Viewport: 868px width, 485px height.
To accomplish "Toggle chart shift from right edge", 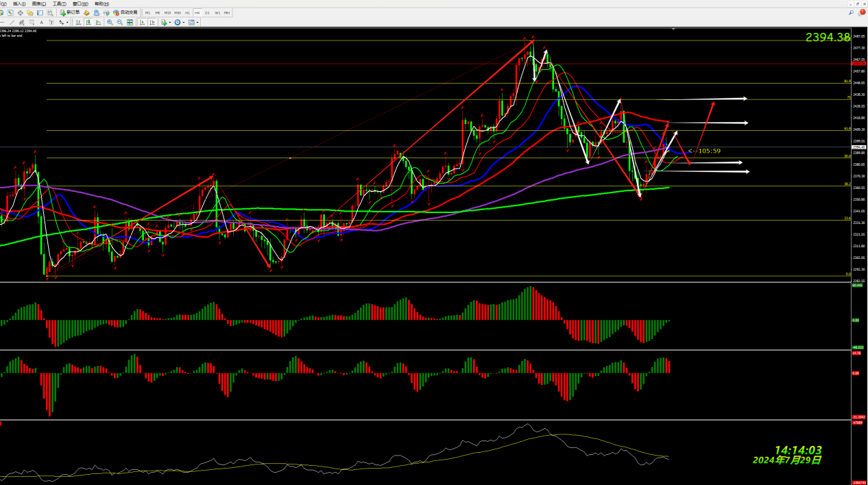I will [x=152, y=23].
